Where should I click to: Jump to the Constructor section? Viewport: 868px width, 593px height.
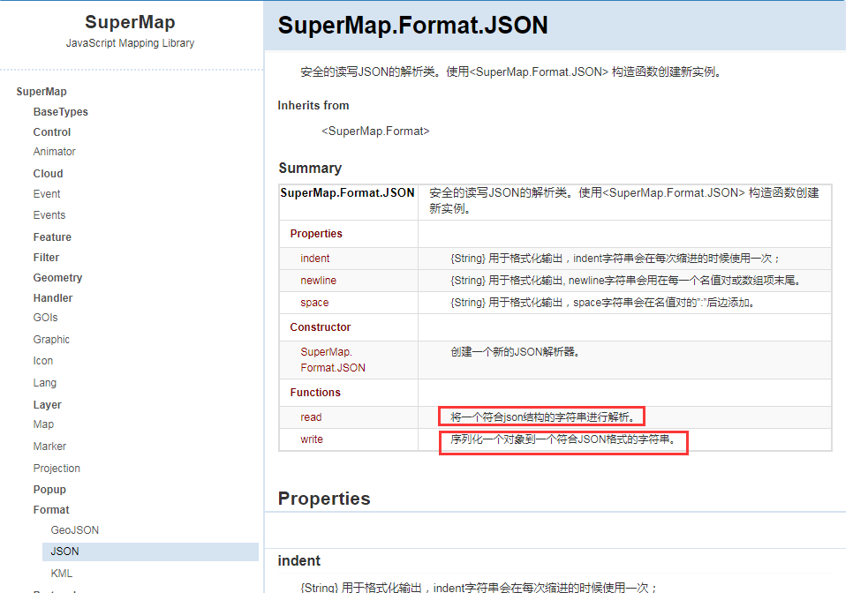tap(320, 327)
